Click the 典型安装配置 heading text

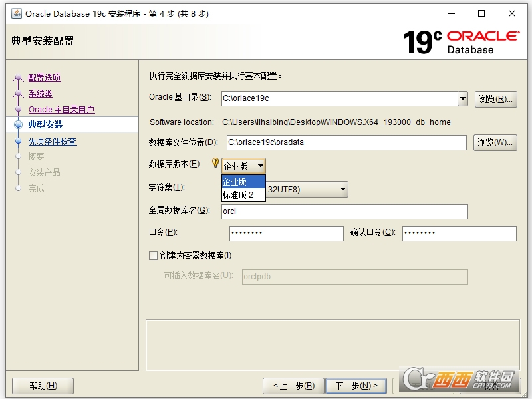point(43,41)
